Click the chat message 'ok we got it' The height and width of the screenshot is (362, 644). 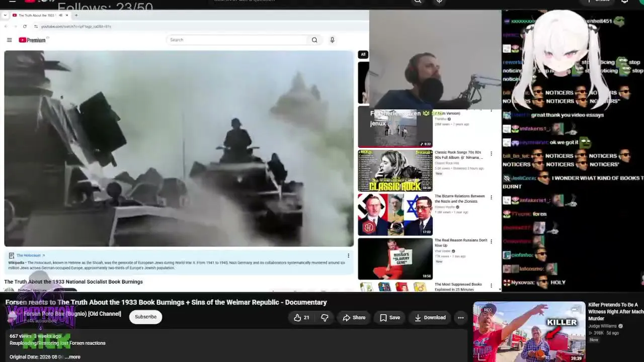[x=563, y=143]
